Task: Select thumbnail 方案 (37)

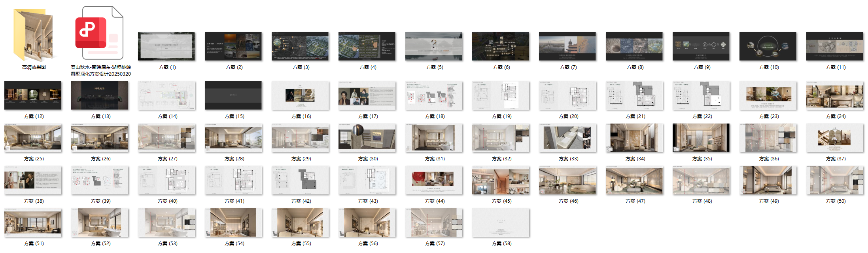Action: click(835, 138)
